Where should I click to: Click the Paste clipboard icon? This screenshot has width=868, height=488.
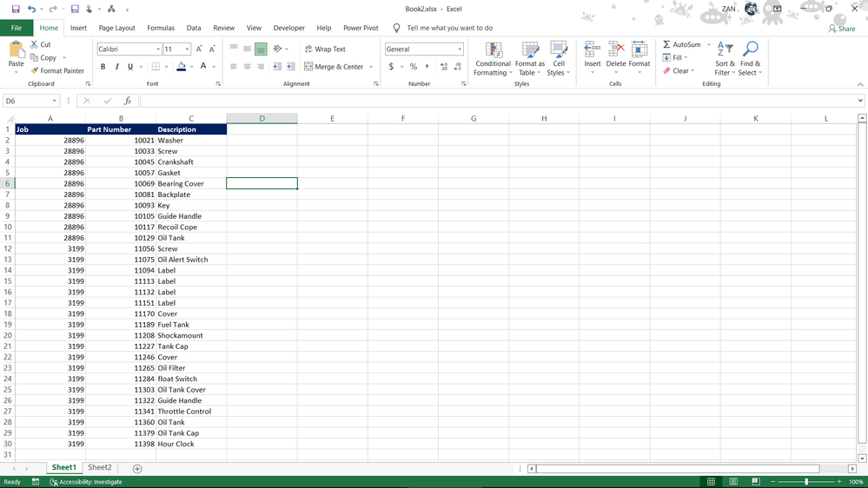[16, 51]
